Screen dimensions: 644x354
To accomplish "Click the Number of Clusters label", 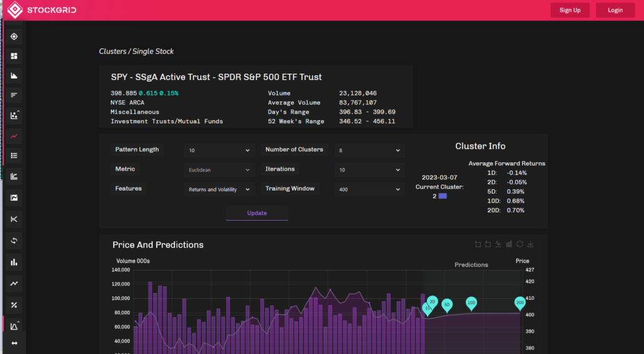I will [x=294, y=150].
